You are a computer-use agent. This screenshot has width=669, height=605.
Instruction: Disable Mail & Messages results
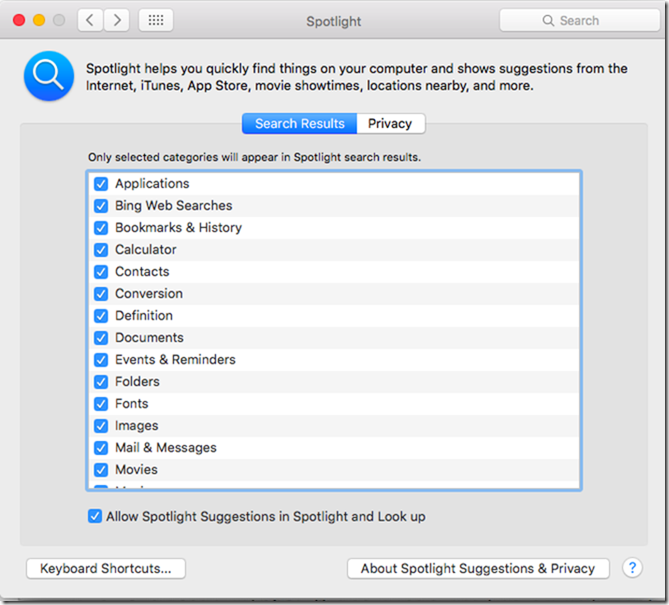click(101, 448)
